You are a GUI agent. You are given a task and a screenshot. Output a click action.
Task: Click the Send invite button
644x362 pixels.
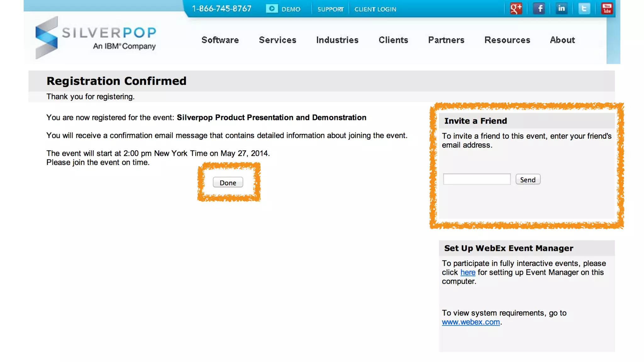528,179
